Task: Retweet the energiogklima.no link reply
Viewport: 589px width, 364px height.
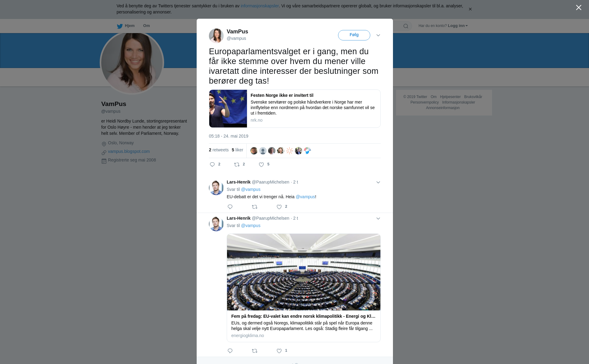Action: (x=255, y=351)
